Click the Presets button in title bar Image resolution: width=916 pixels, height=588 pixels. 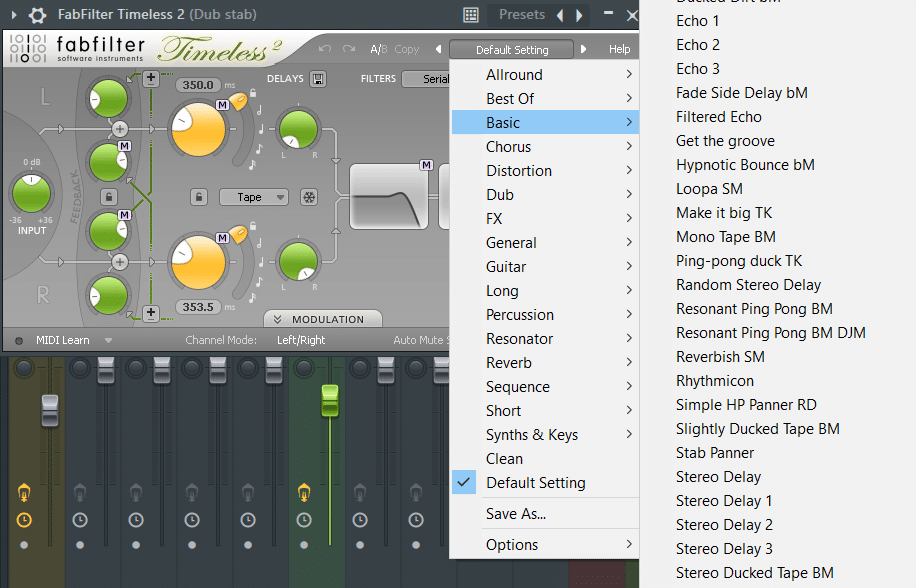[522, 15]
